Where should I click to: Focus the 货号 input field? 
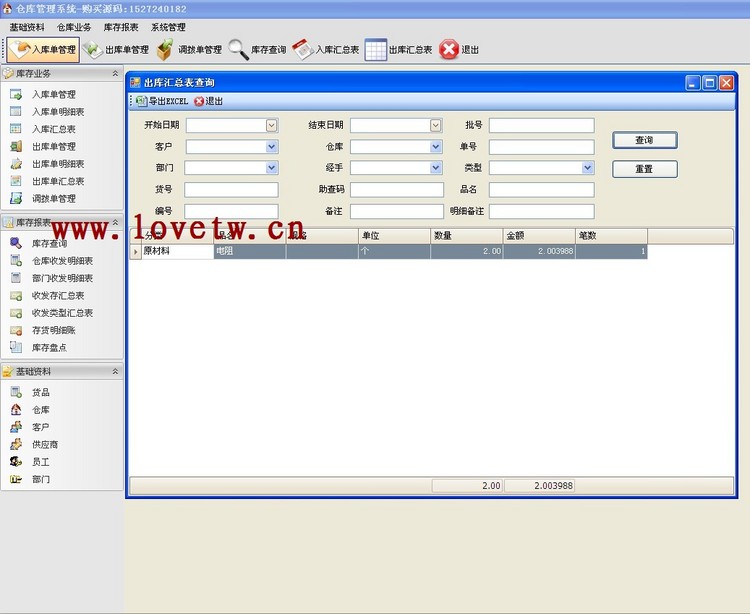pyautogui.click(x=231, y=189)
